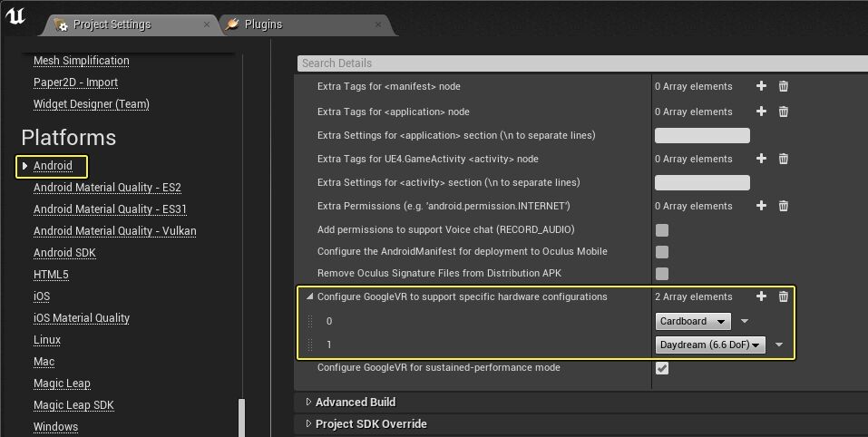
Task: Empty the Extra Tags for application node array
Action: (x=784, y=112)
